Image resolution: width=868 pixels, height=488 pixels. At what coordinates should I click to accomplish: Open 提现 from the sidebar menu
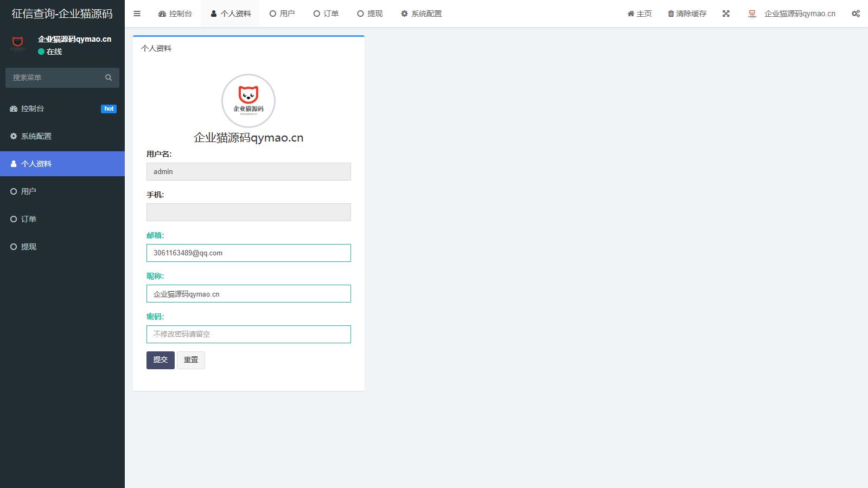(x=29, y=247)
